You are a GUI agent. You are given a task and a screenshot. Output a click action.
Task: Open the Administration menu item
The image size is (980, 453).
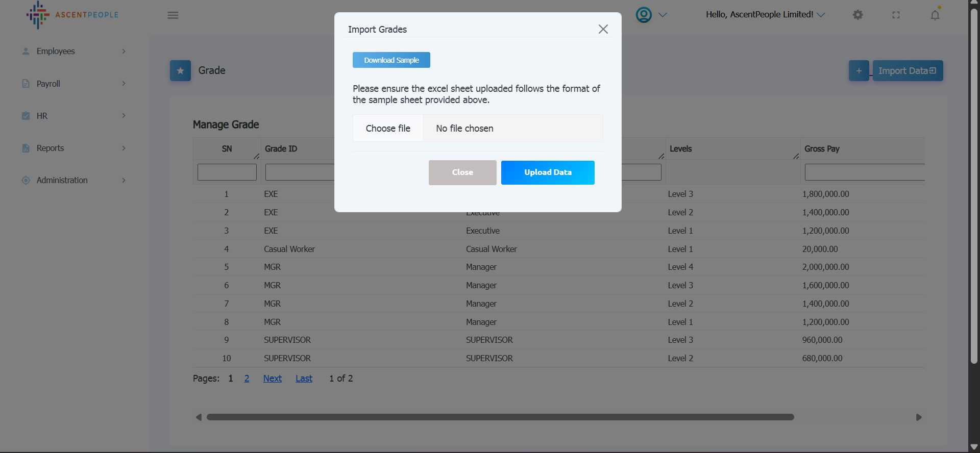73,180
